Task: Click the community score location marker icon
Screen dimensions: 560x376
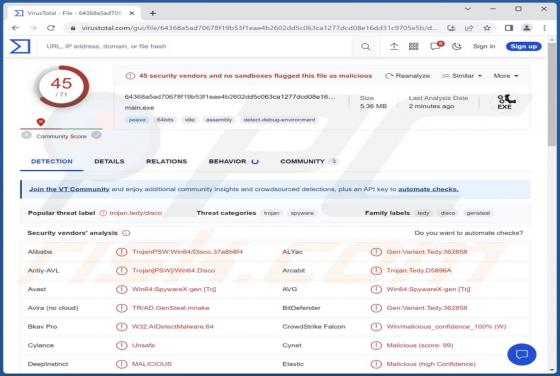Action: tap(41, 122)
